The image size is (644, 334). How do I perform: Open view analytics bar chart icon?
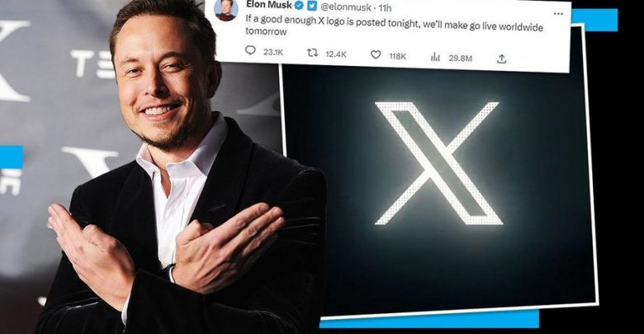click(x=435, y=57)
